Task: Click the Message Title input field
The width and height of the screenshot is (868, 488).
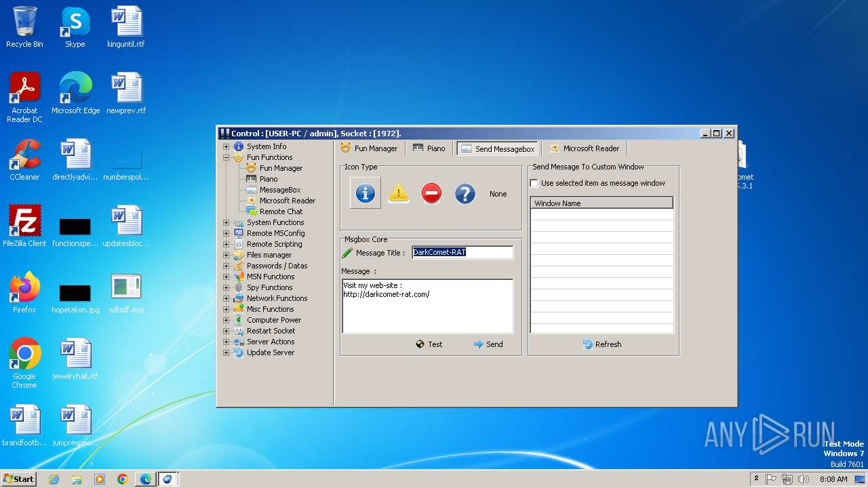Action: pos(462,252)
